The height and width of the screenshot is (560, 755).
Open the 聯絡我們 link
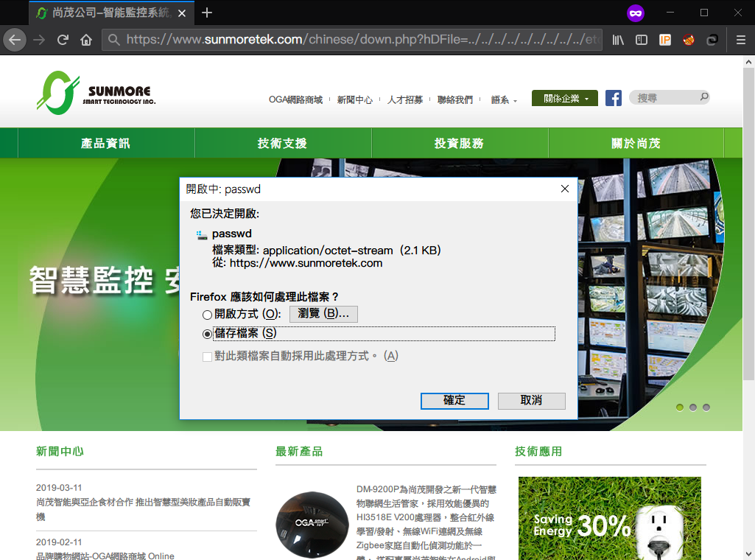click(455, 99)
